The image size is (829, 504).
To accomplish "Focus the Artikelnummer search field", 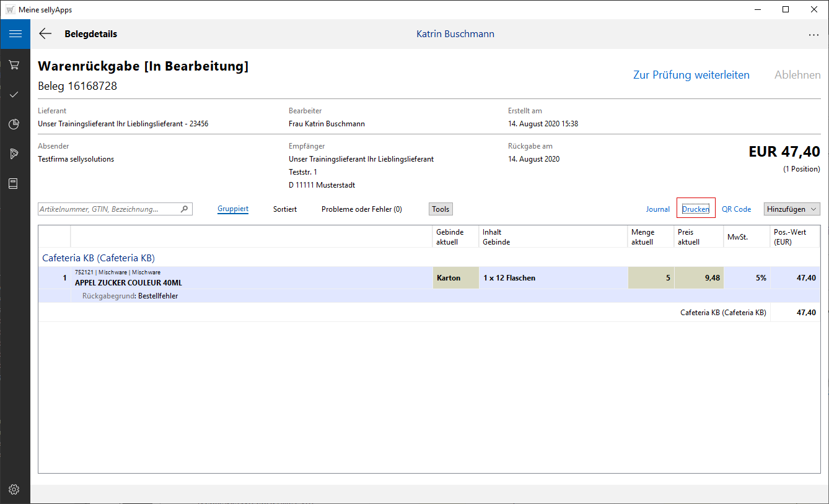I will pyautogui.click(x=108, y=209).
